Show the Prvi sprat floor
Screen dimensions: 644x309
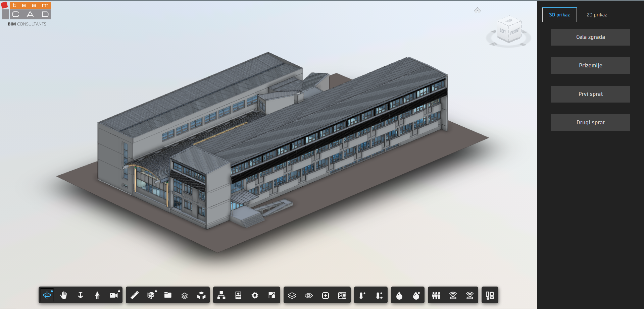click(x=590, y=94)
